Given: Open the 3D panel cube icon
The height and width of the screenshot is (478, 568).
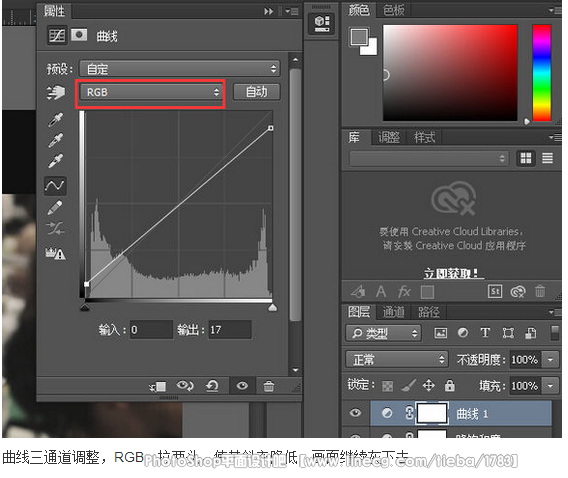Looking at the screenshot, I should [322, 23].
